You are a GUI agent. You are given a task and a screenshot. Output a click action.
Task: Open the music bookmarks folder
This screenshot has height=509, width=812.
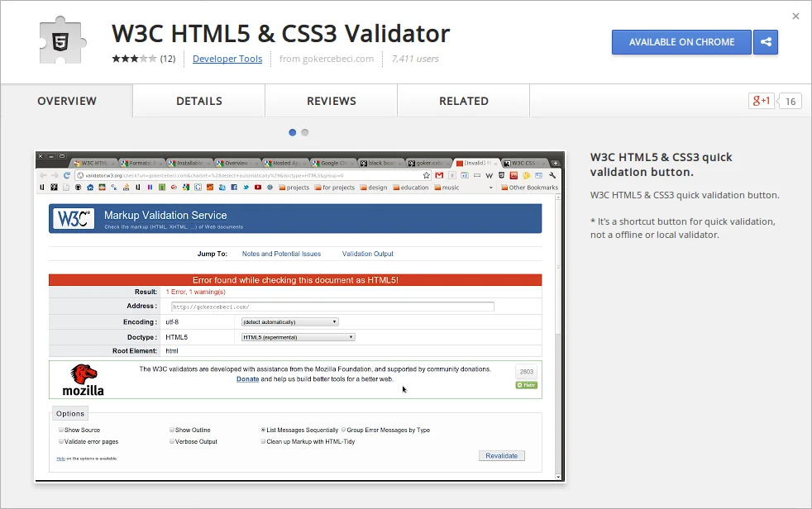tap(447, 188)
